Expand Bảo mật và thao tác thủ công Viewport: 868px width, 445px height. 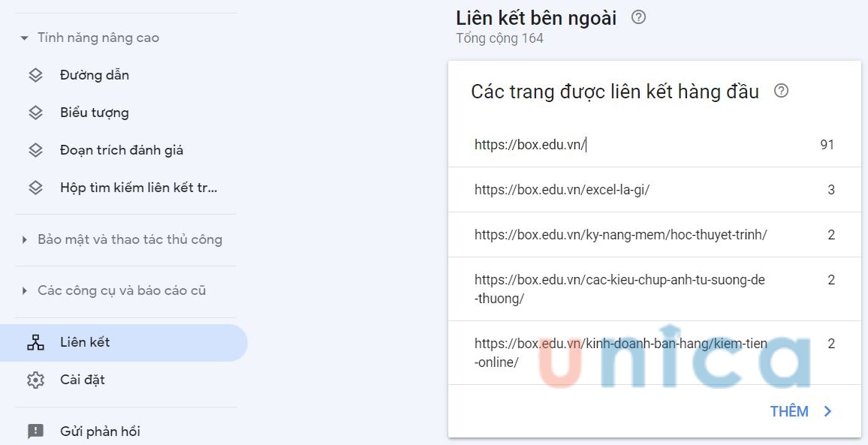point(23,239)
